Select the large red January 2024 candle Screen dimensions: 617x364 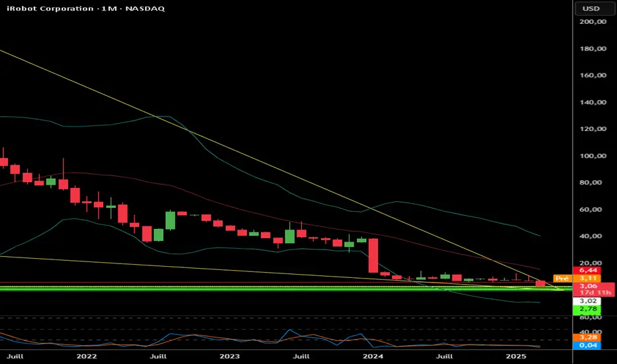tap(373, 255)
